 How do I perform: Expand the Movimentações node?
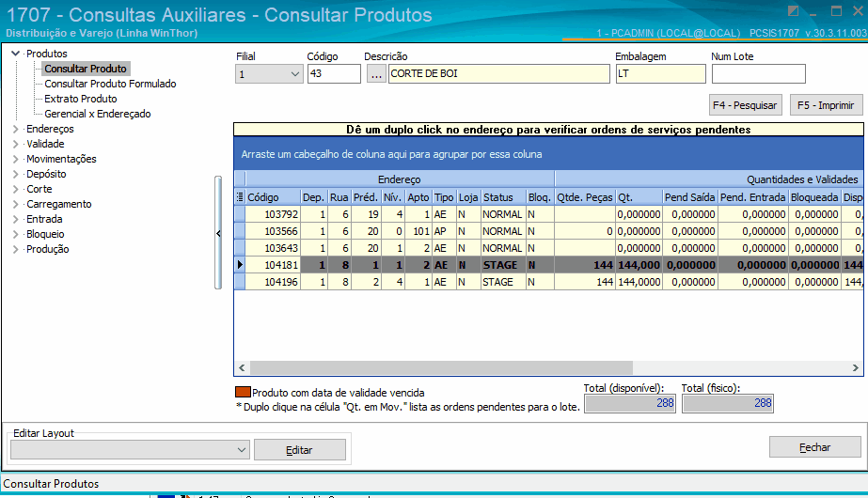15,159
